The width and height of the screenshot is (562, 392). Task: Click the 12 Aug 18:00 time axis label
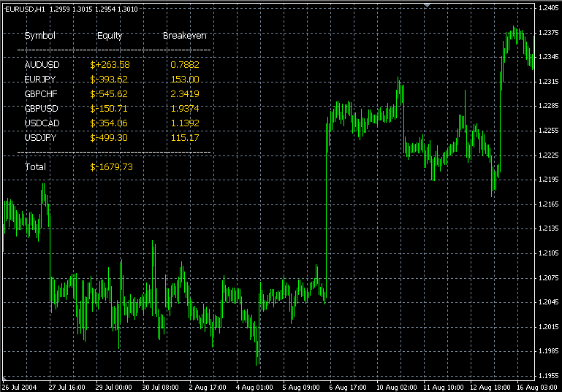pos(490,388)
